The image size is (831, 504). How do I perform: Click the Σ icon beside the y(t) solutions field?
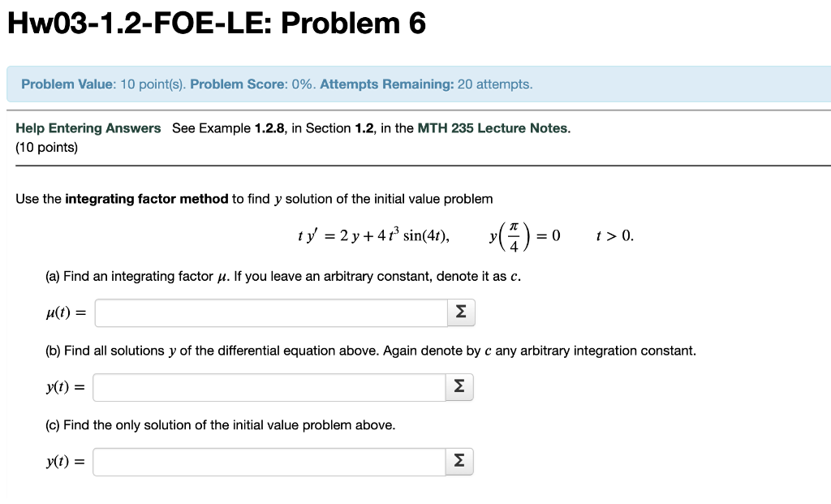(459, 387)
